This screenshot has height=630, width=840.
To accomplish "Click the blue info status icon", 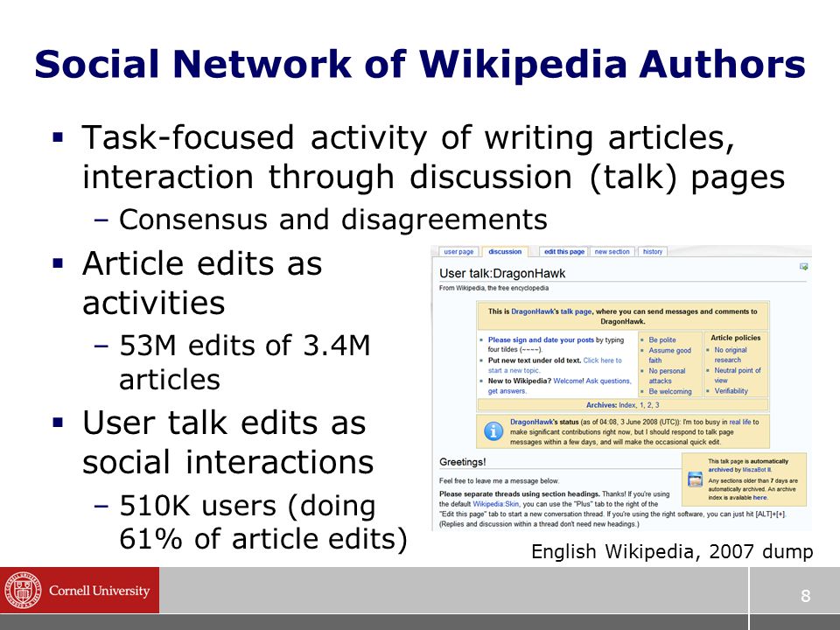I will tap(493, 431).
